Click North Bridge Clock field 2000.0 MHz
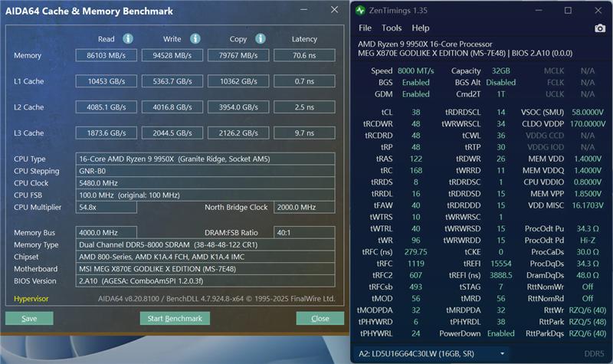Viewport: 613px width, 364px height. 304,207
